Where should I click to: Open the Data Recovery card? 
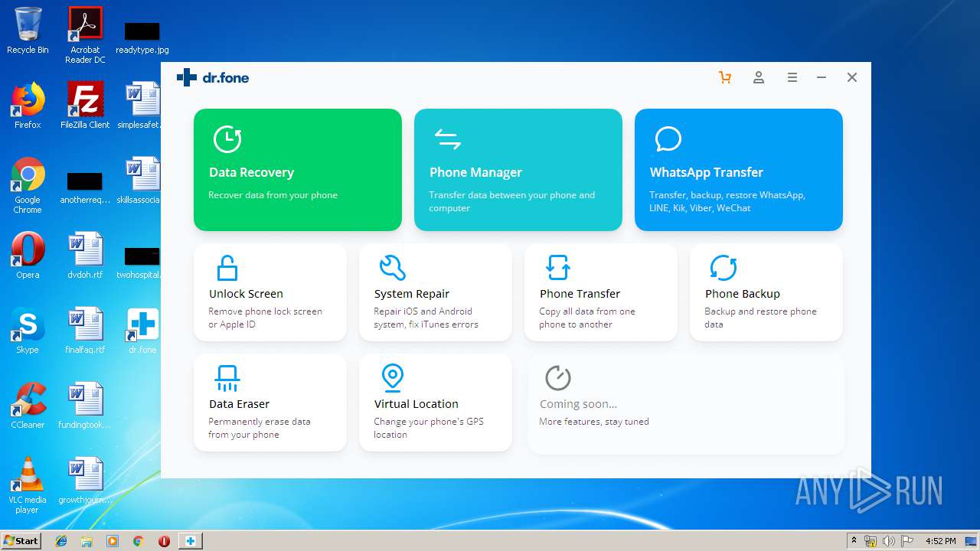click(x=298, y=169)
